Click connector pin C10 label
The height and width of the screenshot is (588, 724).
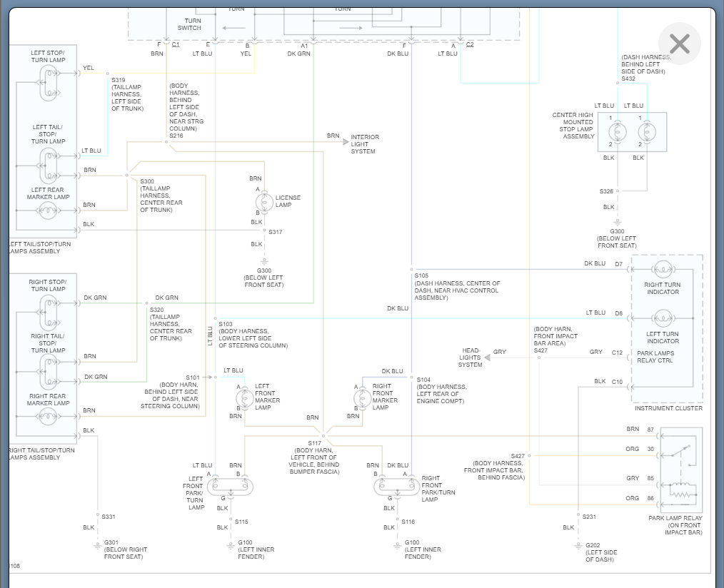618,381
